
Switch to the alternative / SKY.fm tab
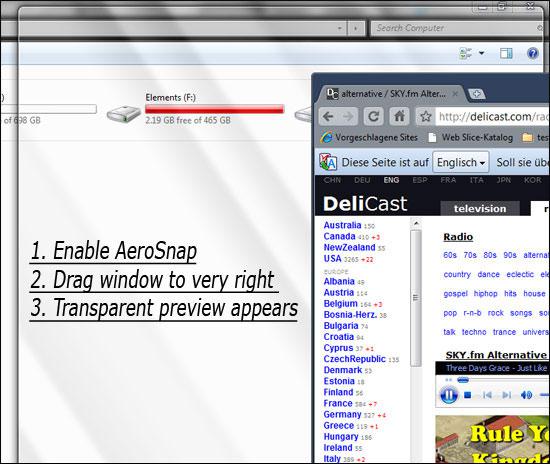pyautogui.click(x=389, y=94)
